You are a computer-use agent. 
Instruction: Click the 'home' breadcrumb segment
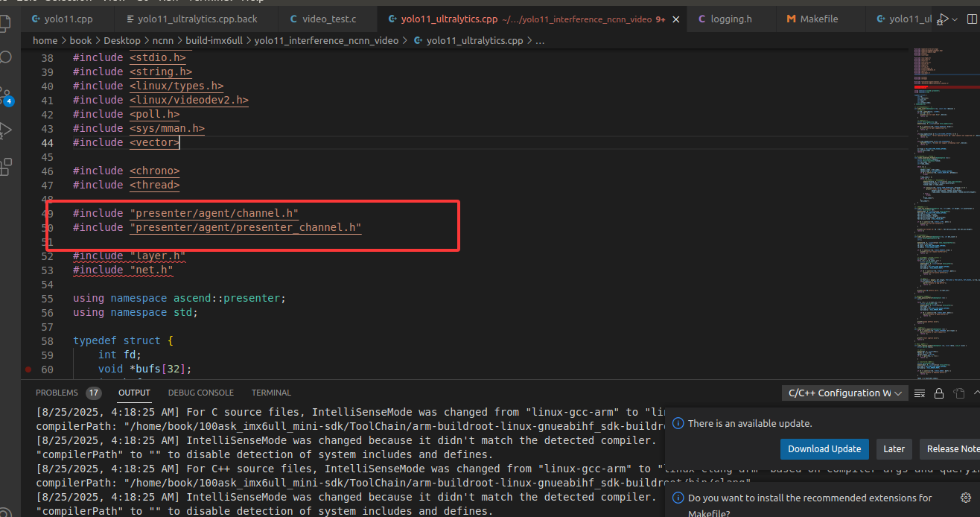coord(45,41)
